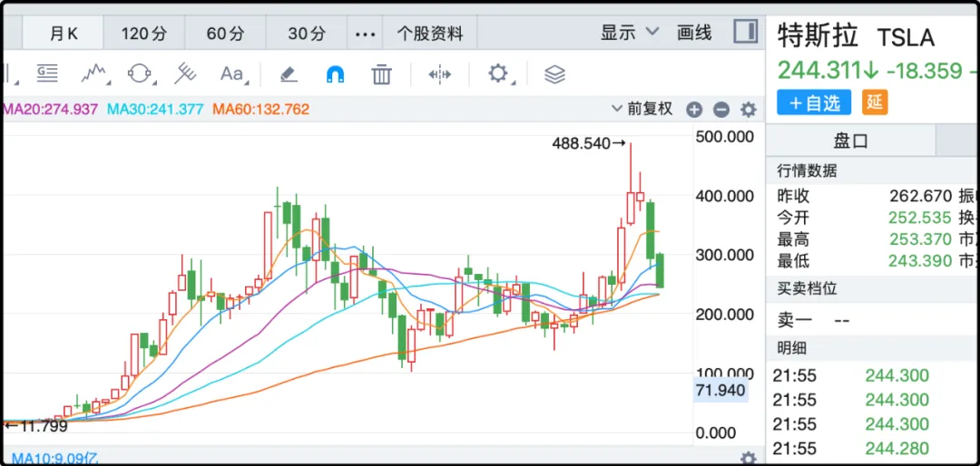Expand the 显示 display dropdown
Viewport: 980px width, 466px height.
click(628, 33)
